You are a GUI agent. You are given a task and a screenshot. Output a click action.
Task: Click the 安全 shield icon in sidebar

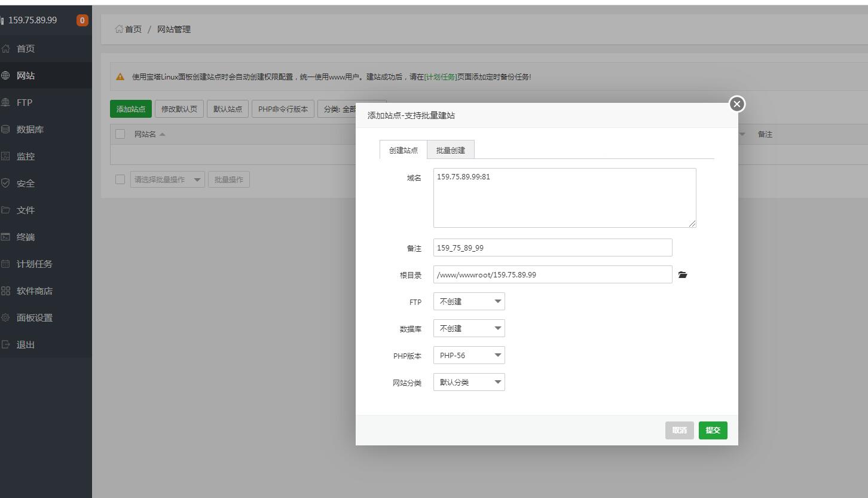click(6, 184)
